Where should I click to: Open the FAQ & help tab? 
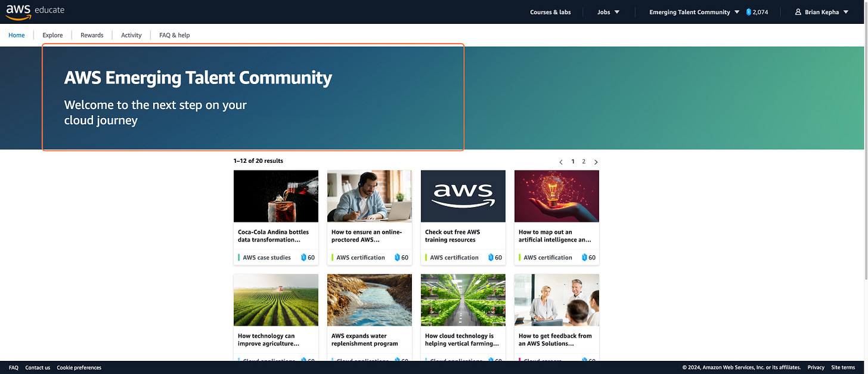point(174,35)
